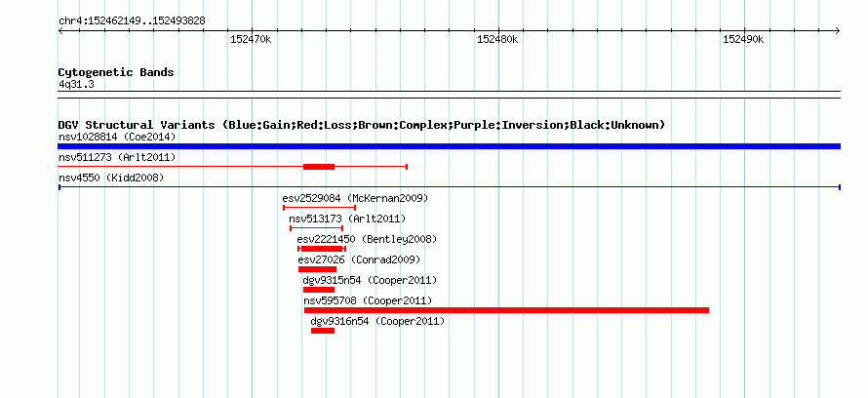
Task: Click the long red nsv595708 loss bar
Action: (x=506, y=310)
